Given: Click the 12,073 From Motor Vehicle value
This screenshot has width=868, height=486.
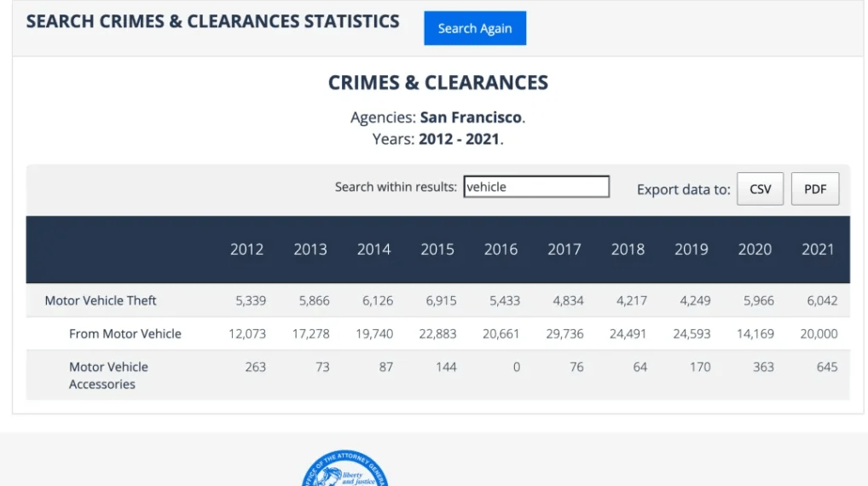Looking at the screenshot, I should [x=247, y=333].
